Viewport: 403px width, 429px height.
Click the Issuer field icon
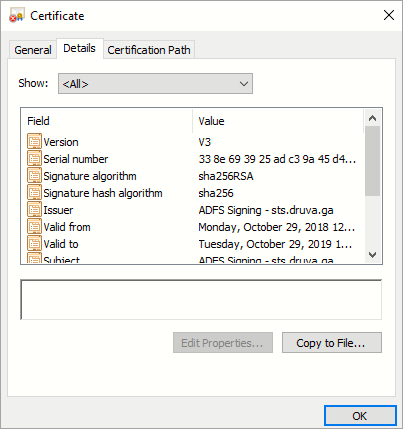click(x=34, y=210)
